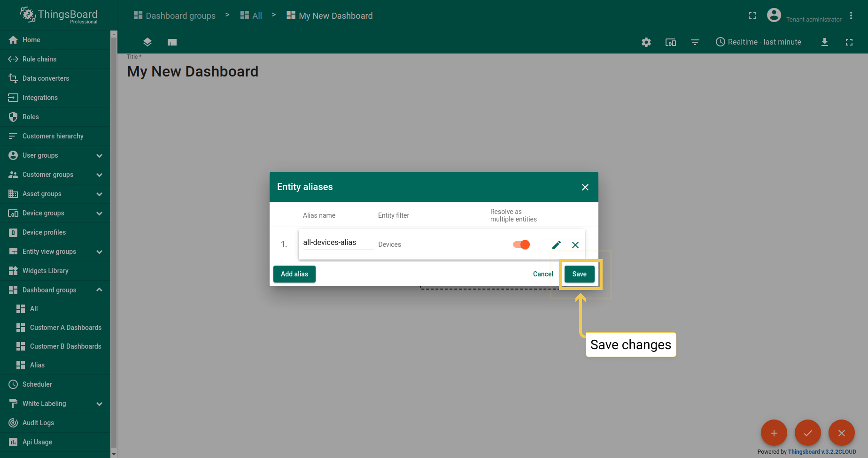Click the Device profiles icon
The width and height of the screenshot is (868, 458).
coord(13,232)
